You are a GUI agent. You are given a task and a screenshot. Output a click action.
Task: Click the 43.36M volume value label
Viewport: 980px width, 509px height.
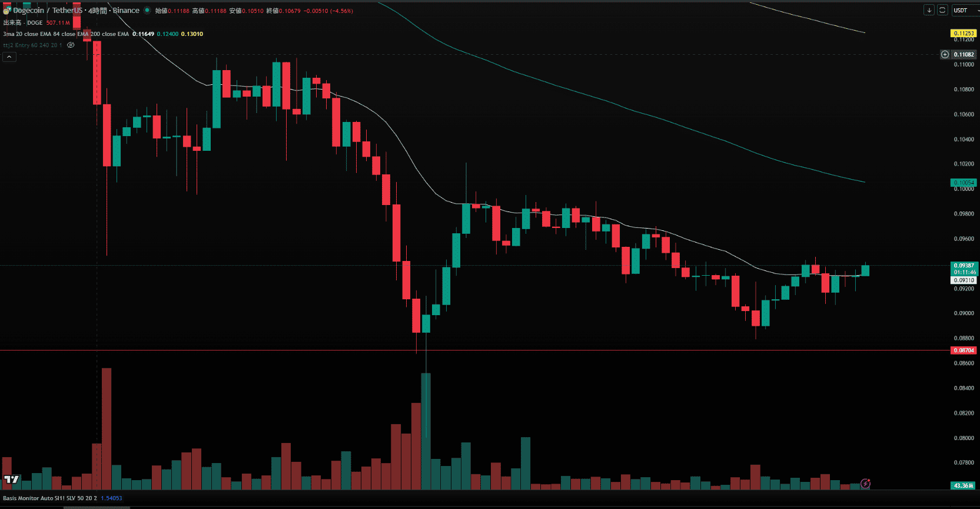[x=964, y=486]
